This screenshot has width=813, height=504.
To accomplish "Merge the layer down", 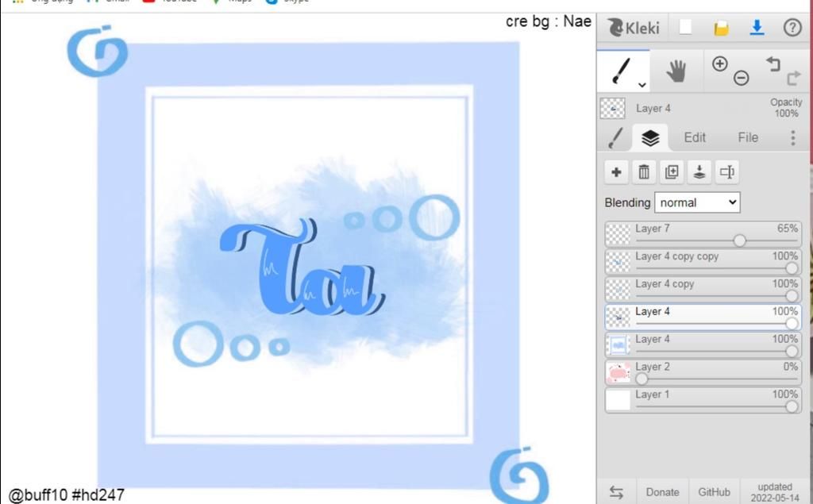I will click(699, 172).
